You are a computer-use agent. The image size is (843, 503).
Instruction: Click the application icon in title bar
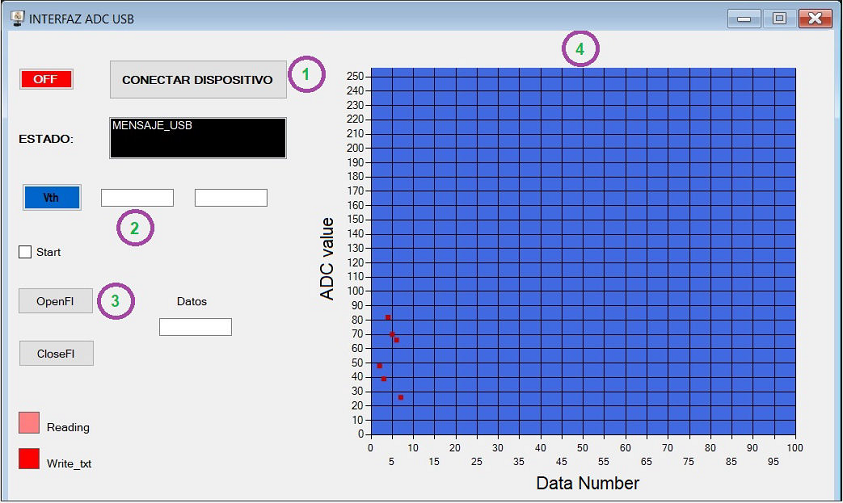point(17,18)
